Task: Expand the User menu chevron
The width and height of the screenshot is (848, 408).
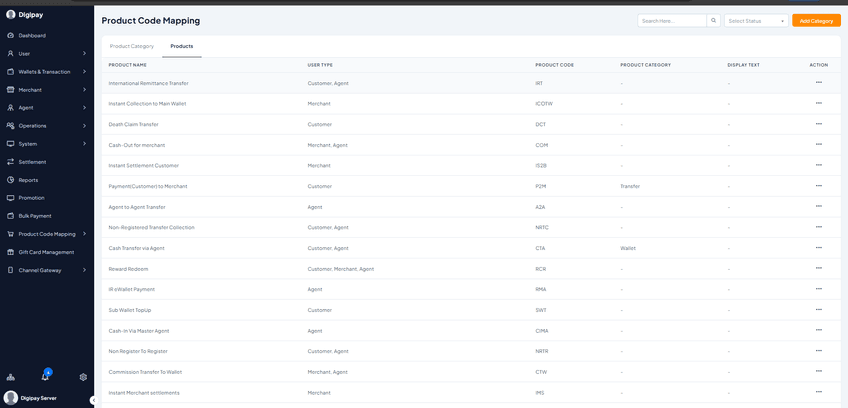Action: coord(84,54)
